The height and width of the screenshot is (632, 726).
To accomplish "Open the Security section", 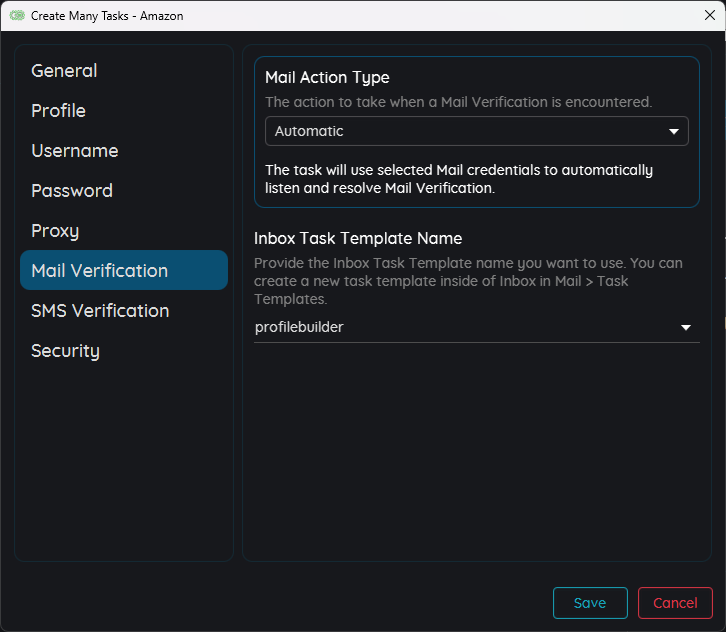I will point(65,351).
